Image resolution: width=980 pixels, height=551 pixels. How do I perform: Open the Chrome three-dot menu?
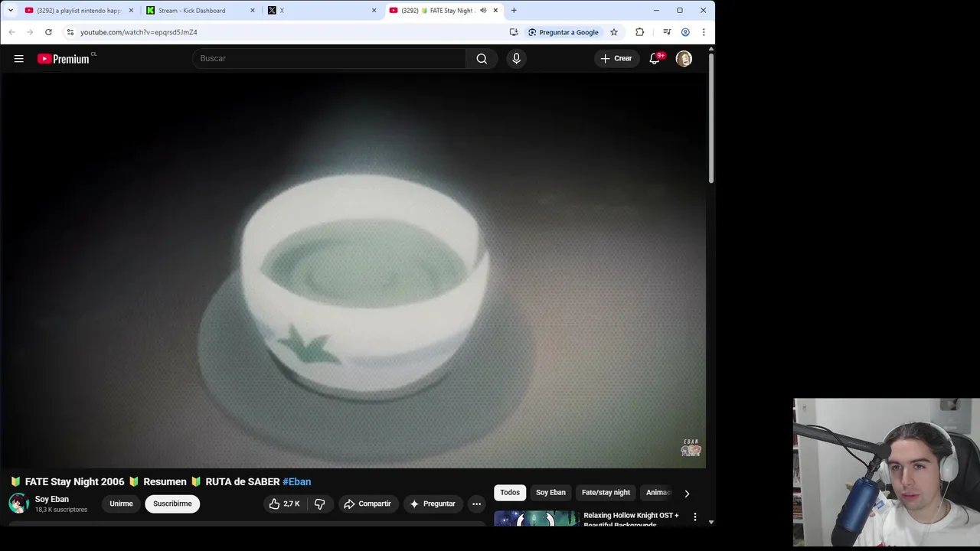click(x=704, y=32)
